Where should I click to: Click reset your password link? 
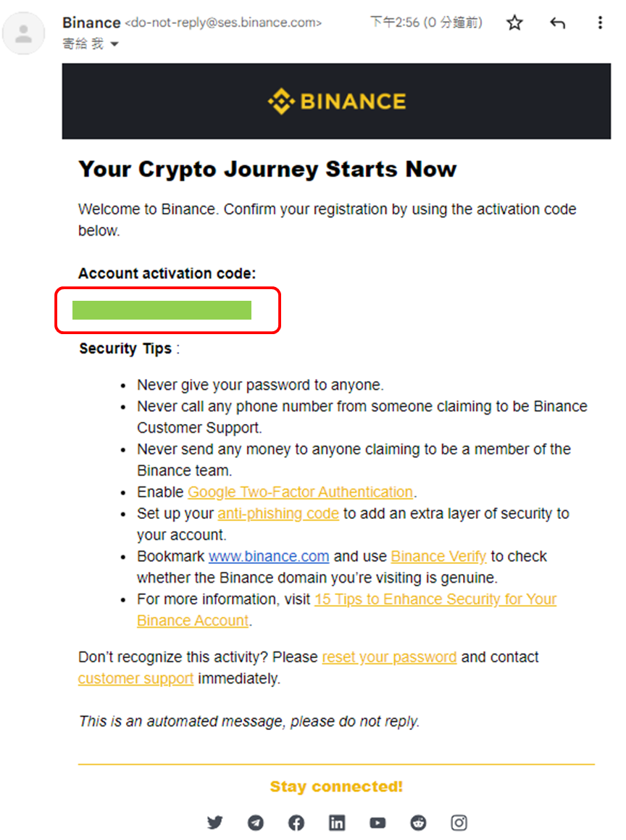tap(389, 657)
